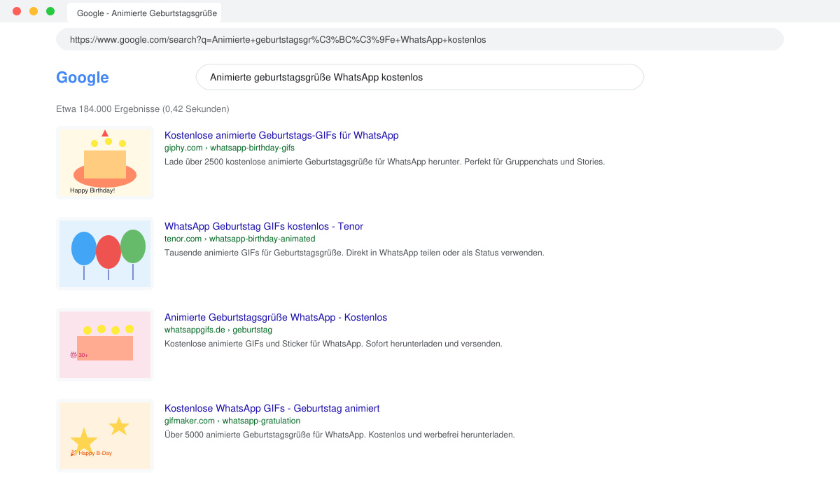Screen dimensions: 840x504
Task: Open 'Animierte Geburtstagsgrüße WhatsApp - Kostenlos' result
Action: 276,317
